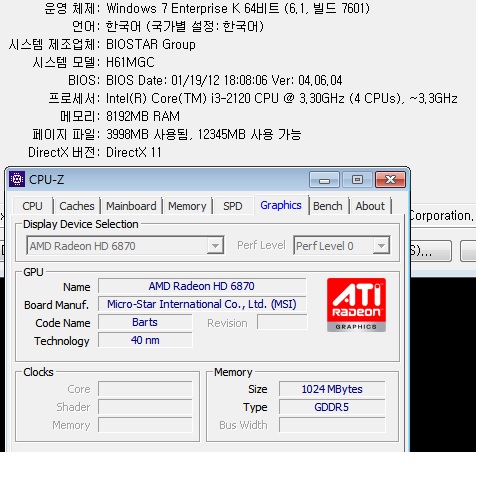The height and width of the screenshot is (481, 504).
Task: Click the arrow of Display Device Selection combo
Action: tap(215, 246)
